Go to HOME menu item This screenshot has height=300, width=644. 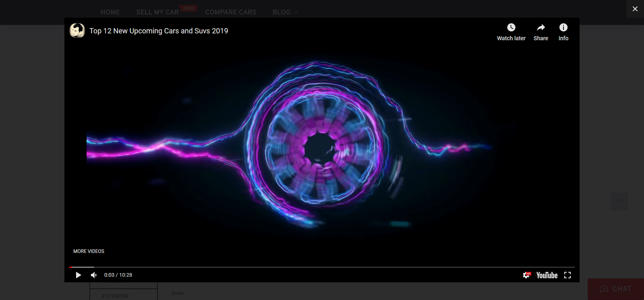(110, 12)
